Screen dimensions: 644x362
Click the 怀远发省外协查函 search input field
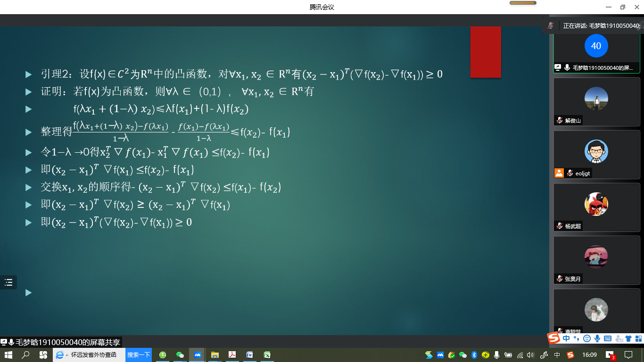coord(97,355)
